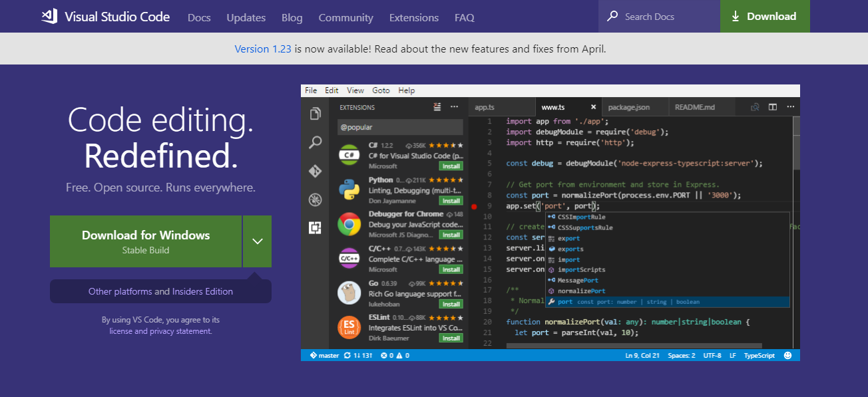This screenshot has width=868, height=397.
Task: Open the Explorer files icon in activity bar
Action: click(316, 114)
